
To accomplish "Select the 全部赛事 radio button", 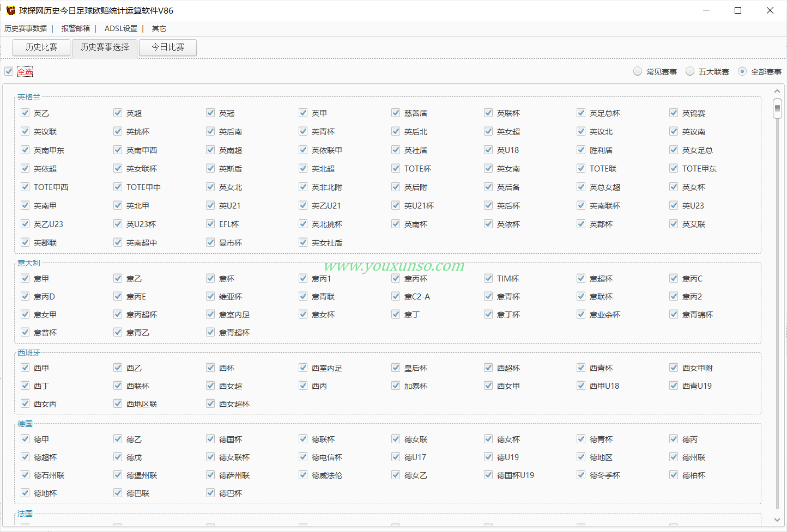I will (742, 71).
